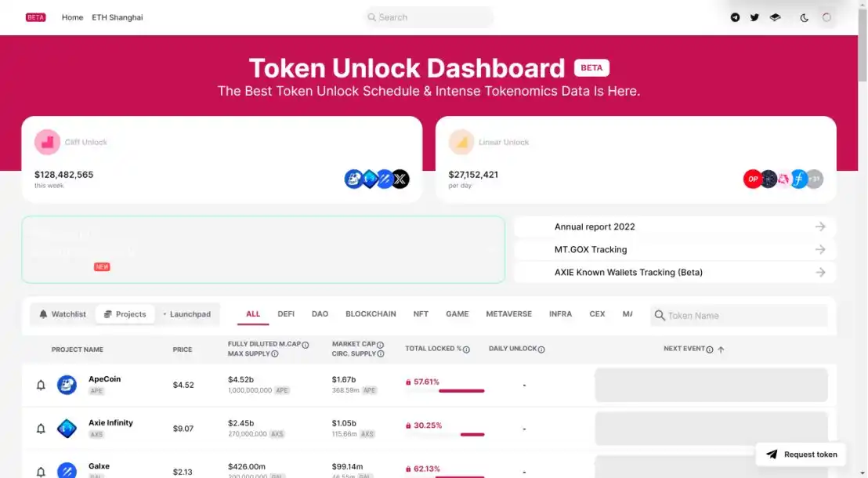Expand MT.GOX Tracking arrow
Screen dimensions: 868x478
click(820, 250)
